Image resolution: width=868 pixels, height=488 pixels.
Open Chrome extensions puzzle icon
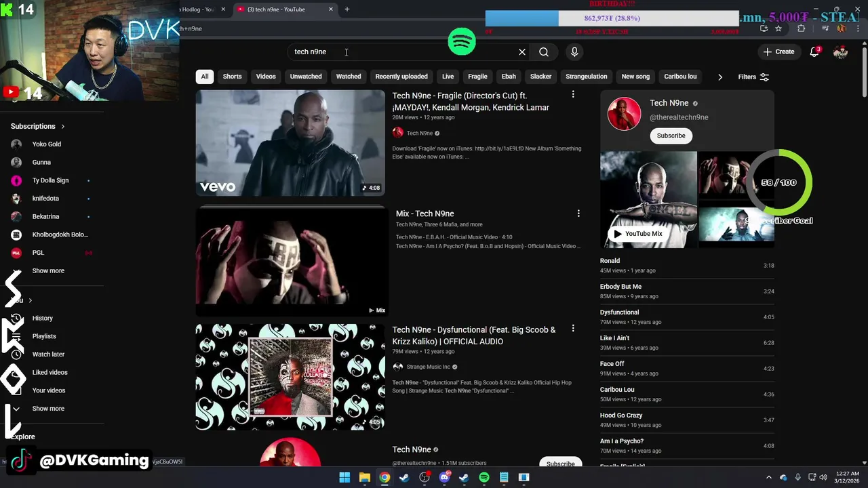801,28
